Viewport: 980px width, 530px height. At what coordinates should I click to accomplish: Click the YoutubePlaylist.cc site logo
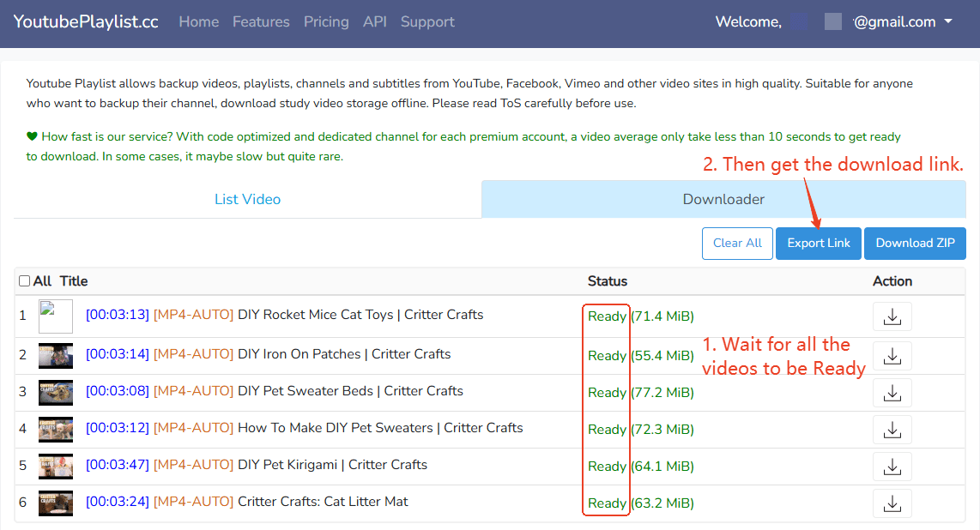click(x=86, y=22)
